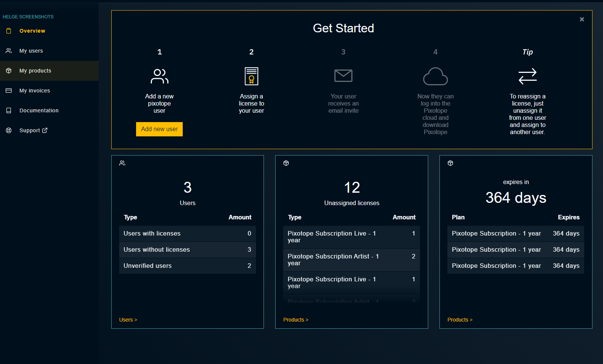Select the first Pixotope Subscription Live row

click(x=351, y=237)
